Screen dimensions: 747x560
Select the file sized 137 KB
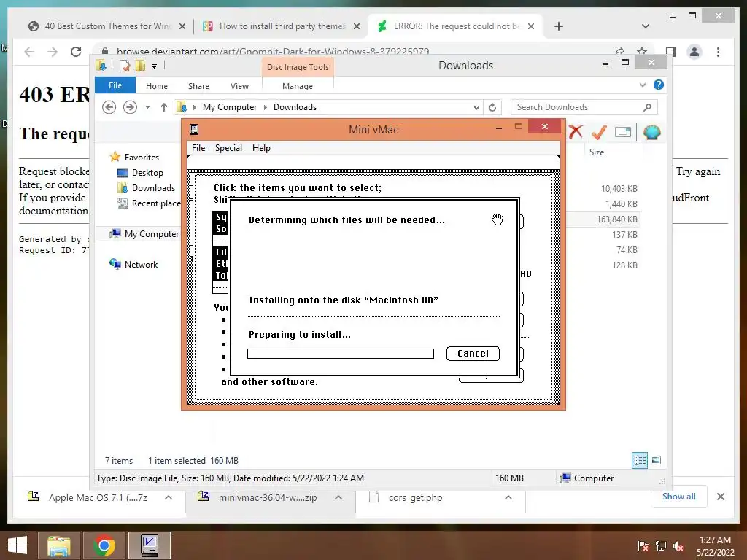[x=624, y=234]
